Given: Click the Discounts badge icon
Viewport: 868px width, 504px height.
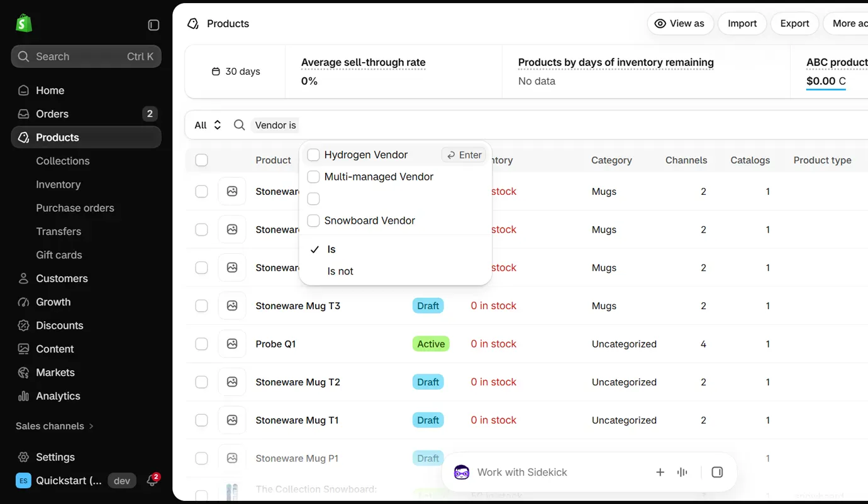Looking at the screenshot, I should (x=23, y=326).
